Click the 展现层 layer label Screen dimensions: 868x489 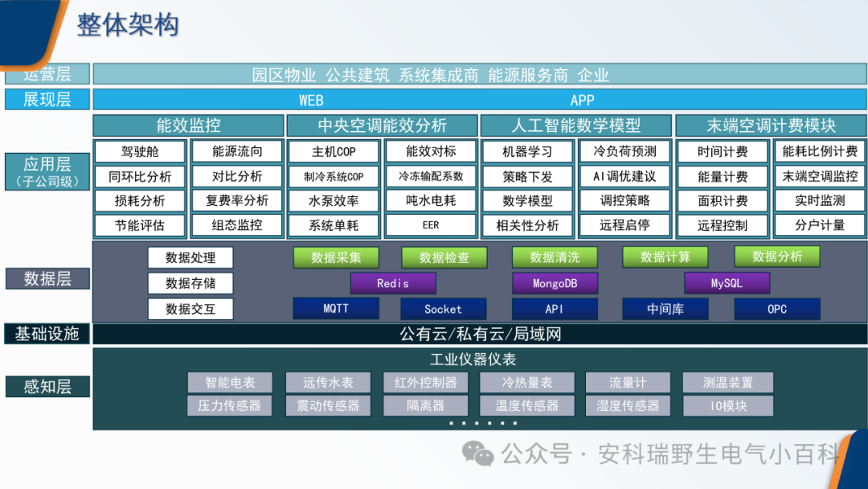(47, 100)
